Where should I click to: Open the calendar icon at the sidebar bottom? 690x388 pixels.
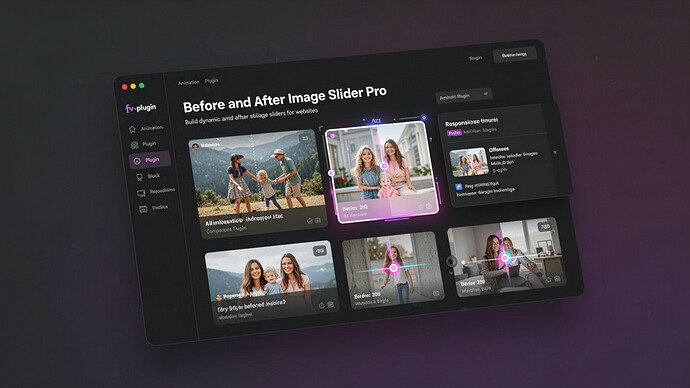pos(143,209)
